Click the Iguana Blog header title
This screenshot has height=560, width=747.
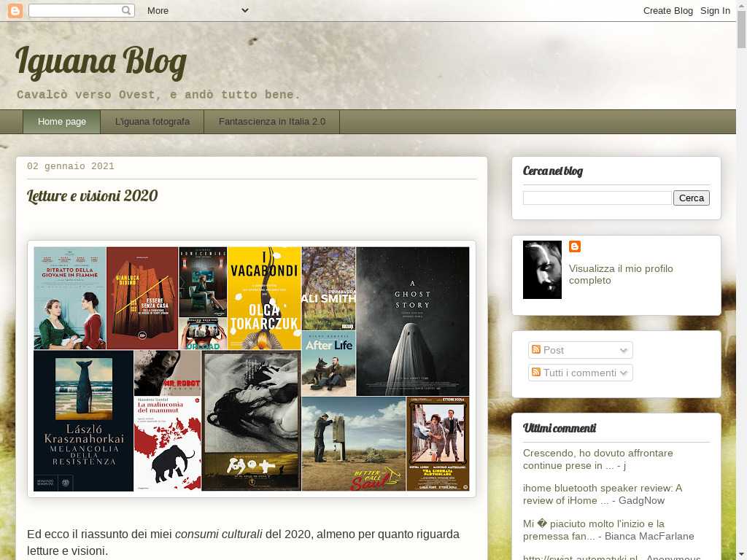101,62
